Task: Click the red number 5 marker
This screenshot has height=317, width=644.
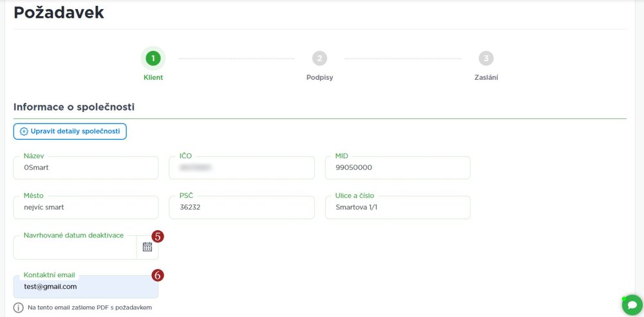Action: (x=158, y=236)
